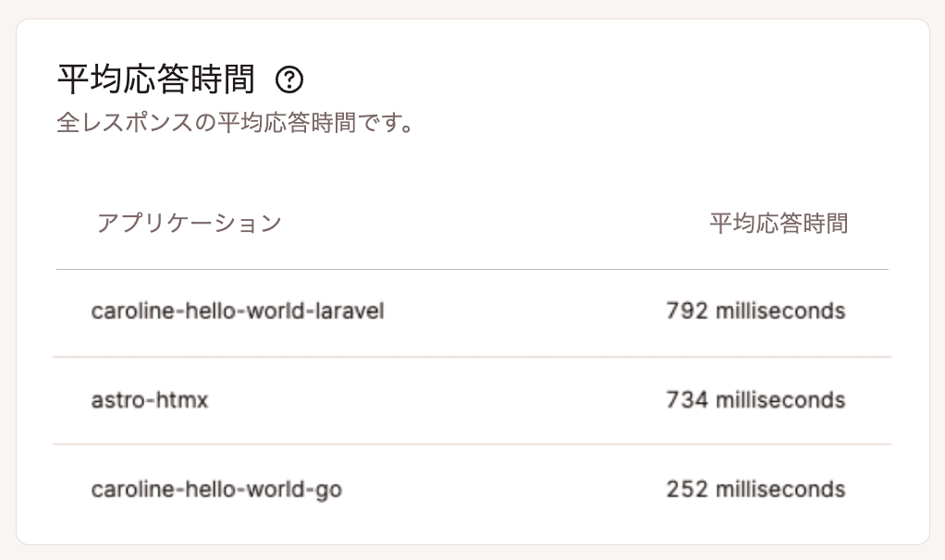Click the divider line below the table header
This screenshot has height=560, width=945.
pyautogui.click(x=472, y=269)
